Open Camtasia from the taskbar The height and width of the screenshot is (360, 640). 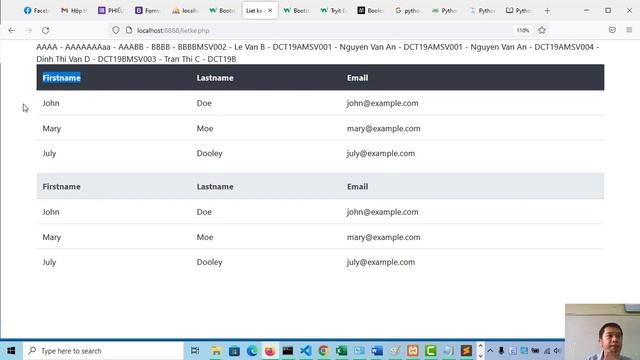431,351
